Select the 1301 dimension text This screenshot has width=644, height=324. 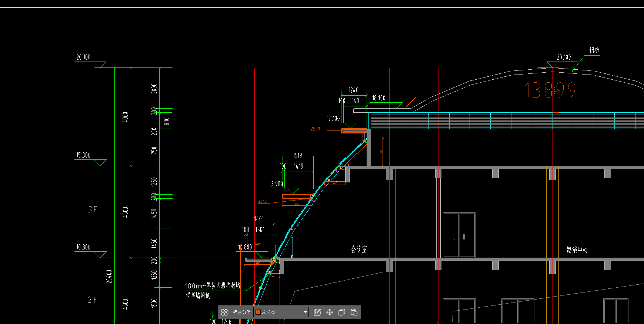coord(260,229)
